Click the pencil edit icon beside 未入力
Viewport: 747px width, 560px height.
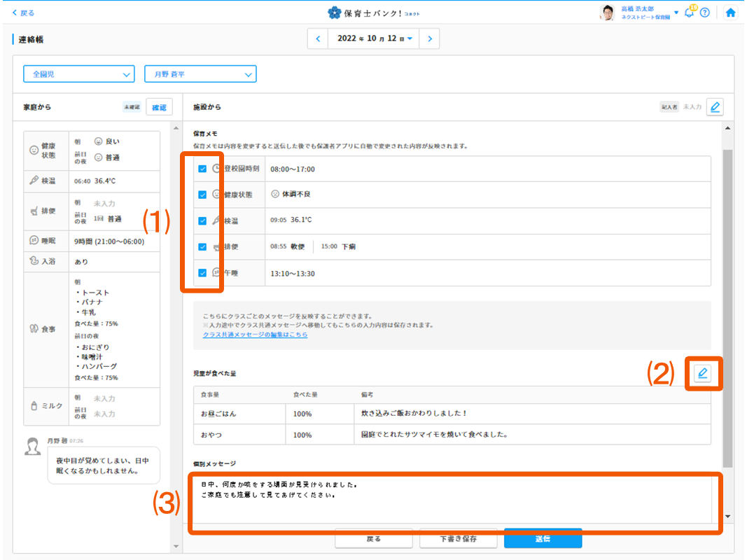click(714, 107)
